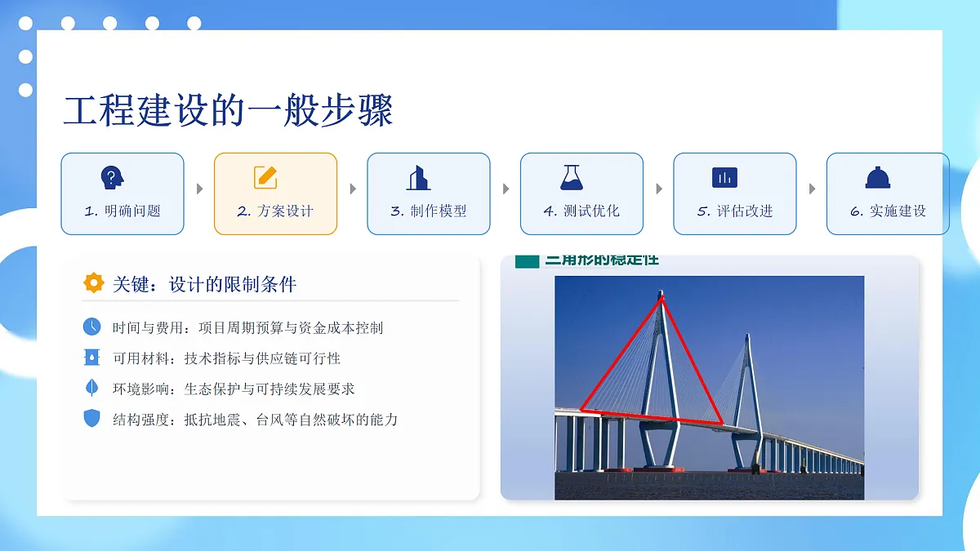Select the highlighted 2. 方案设计 step card
The width and height of the screenshot is (980, 551).
pos(275,194)
